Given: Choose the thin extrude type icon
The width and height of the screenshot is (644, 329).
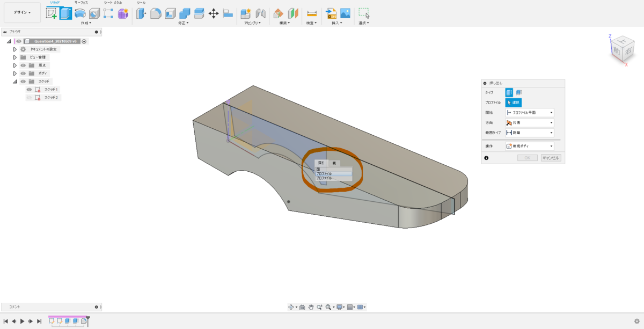Looking at the screenshot, I should coord(519,92).
